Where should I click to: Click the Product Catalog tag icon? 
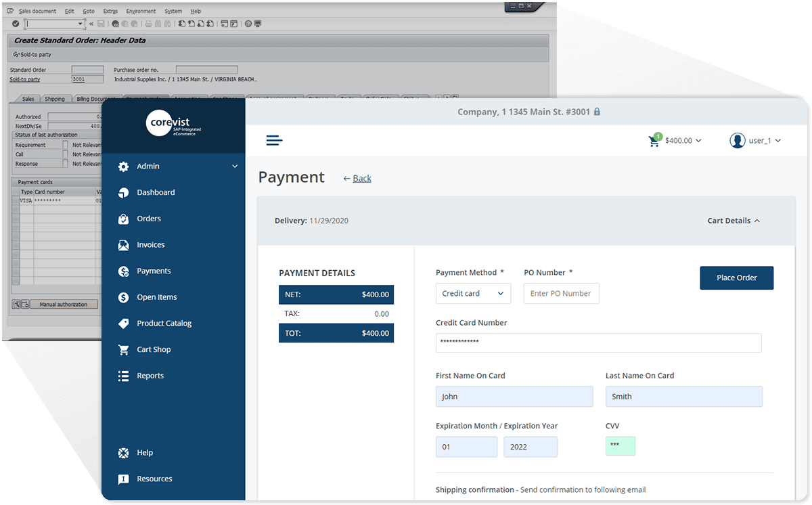tap(123, 324)
